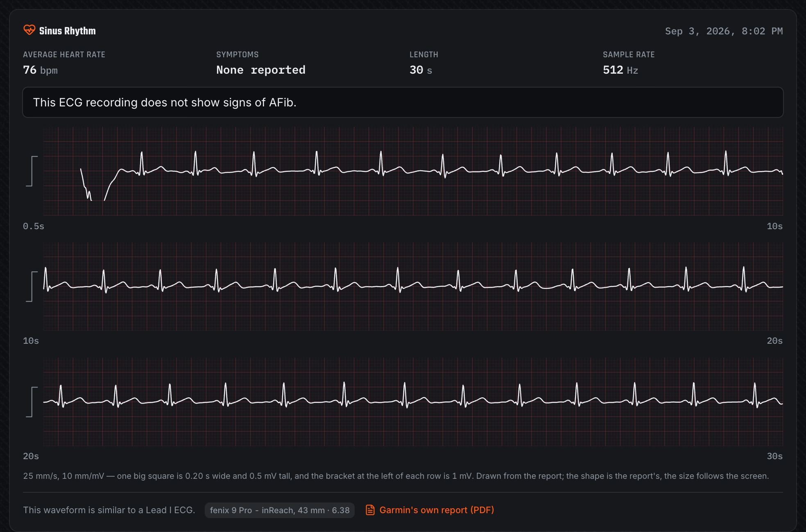Image resolution: width=806 pixels, height=532 pixels.
Task: Click the AVERAGE HEART RATE label
Action: tap(64, 54)
